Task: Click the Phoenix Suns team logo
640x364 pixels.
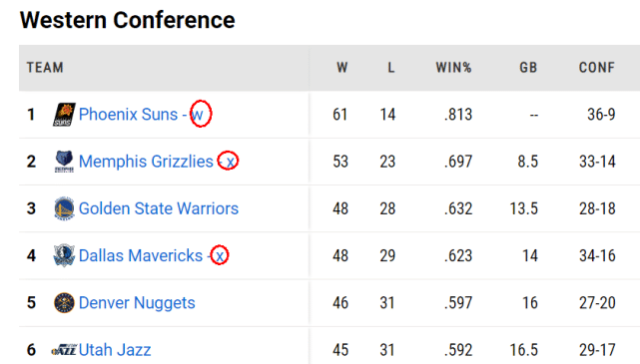Action: (x=64, y=115)
